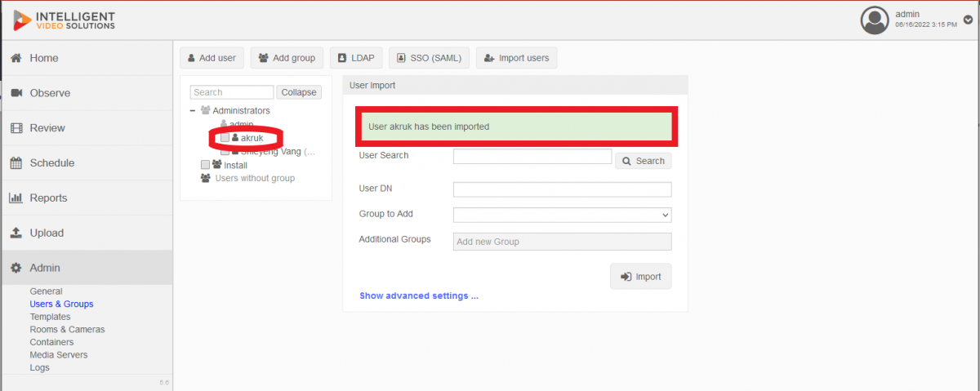The width and height of the screenshot is (980, 391).
Task: Open the admin user avatar icon
Action: 875,20
